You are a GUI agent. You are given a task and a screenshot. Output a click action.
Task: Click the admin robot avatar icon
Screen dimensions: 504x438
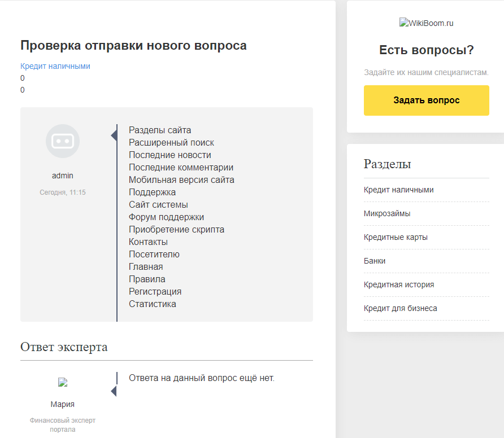(62, 141)
